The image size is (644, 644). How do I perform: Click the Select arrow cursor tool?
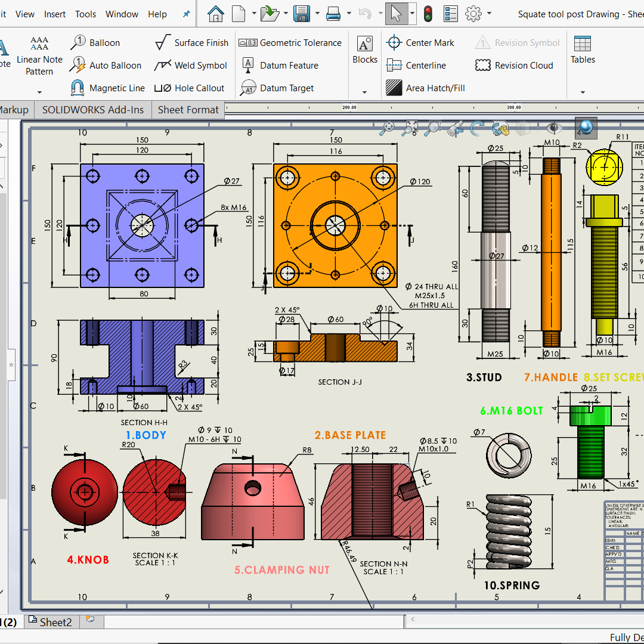pyautogui.click(x=397, y=14)
